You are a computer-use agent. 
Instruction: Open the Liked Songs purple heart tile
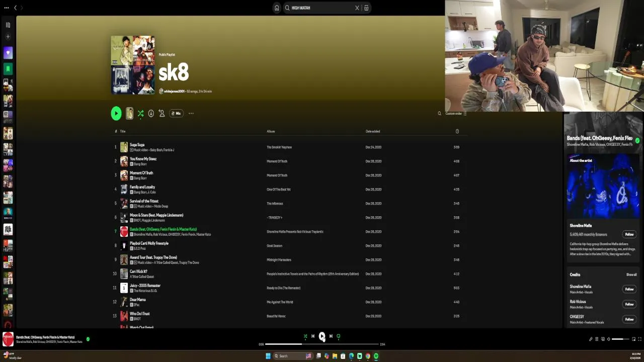click(x=8, y=53)
